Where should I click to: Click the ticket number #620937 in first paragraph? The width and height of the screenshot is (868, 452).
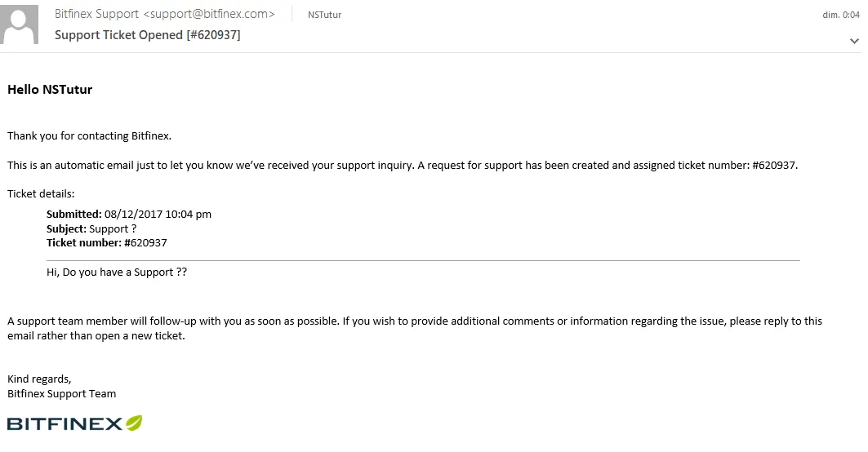click(774, 165)
